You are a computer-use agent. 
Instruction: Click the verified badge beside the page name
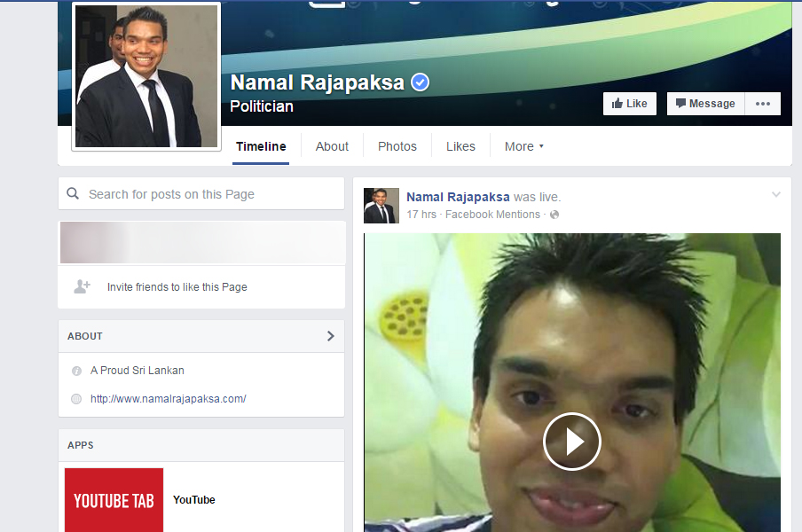point(421,82)
